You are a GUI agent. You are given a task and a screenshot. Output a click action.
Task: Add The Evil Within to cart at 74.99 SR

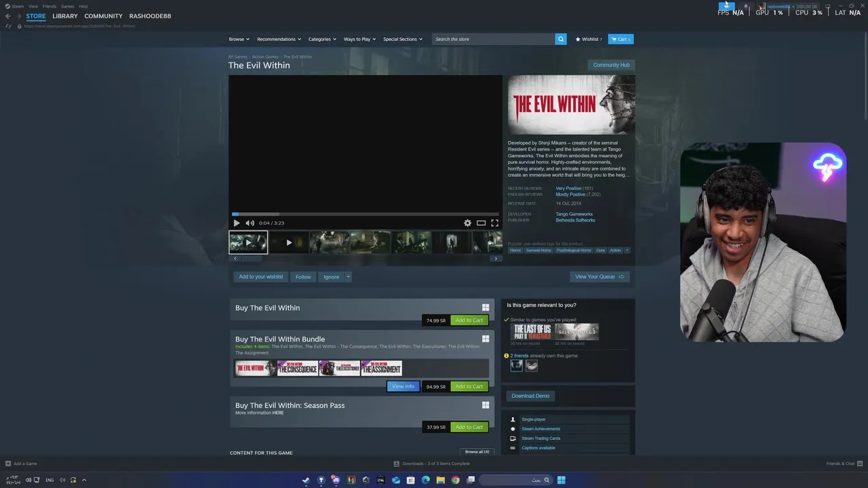coord(469,320)
